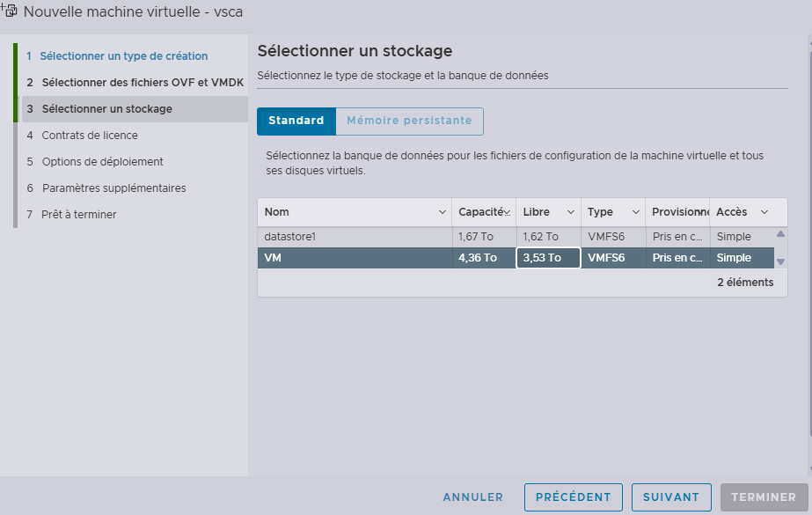Viewport: 812px width, 515px height.
Task: Click the 3,53 To free space cell
Action: [548, 258]
